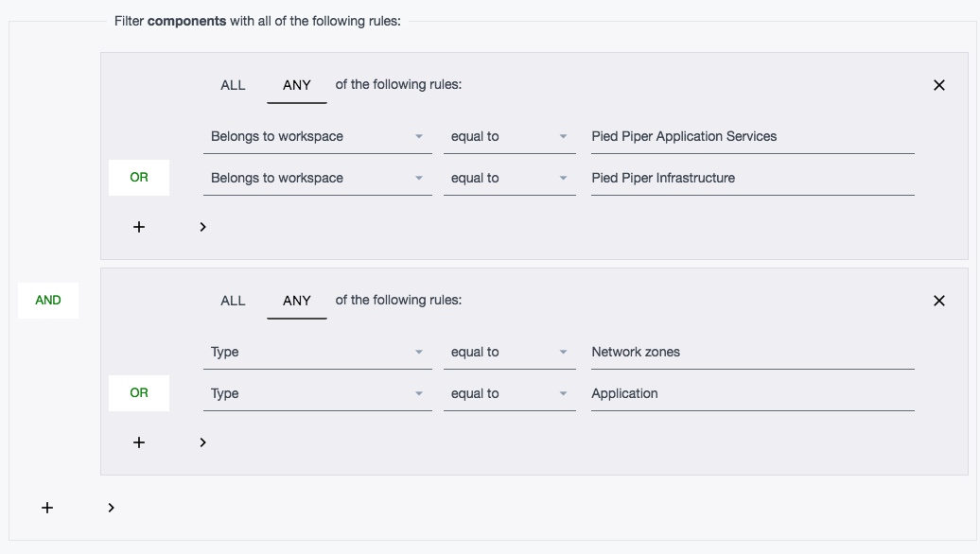Viewport: 980px width, 554px height.
Task: Switch to ALL in the first rule group
Action: coord(233,85)
